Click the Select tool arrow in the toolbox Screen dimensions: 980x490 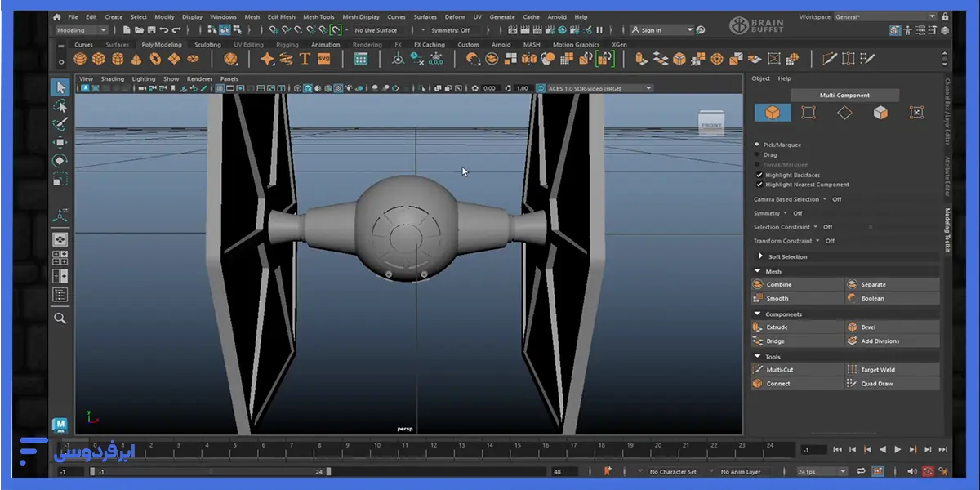point(60,87)
